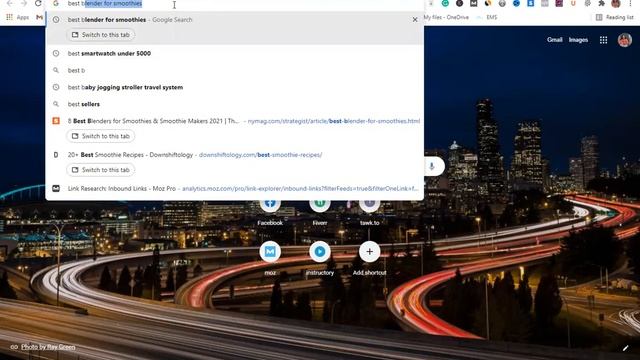Switch to tab for blender Google Search

101,35
